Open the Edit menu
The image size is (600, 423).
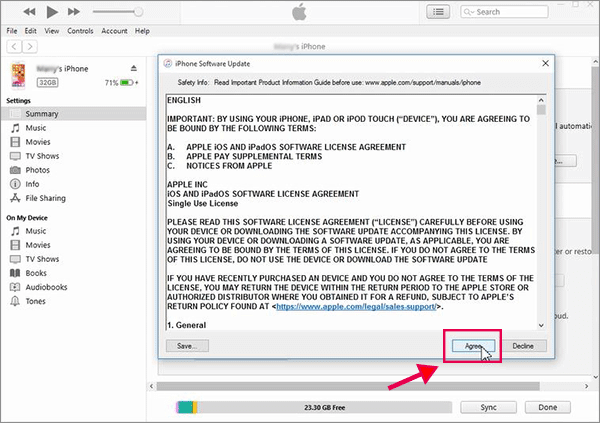[31, 31]
